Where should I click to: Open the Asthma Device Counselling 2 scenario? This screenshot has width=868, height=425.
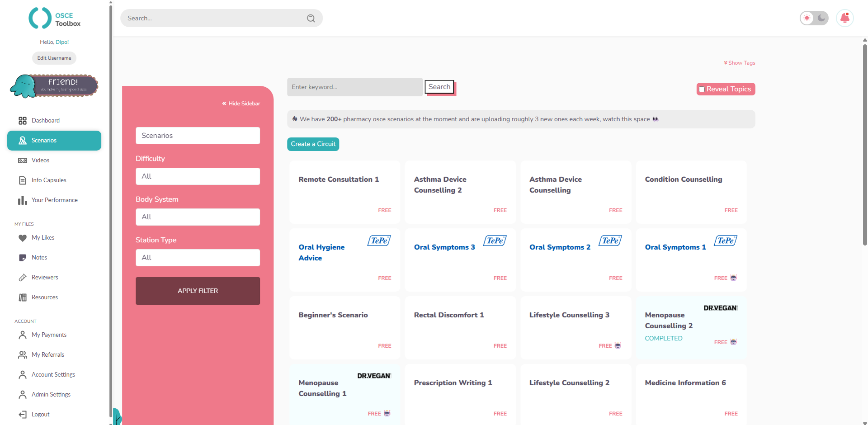tap(460, 192)
